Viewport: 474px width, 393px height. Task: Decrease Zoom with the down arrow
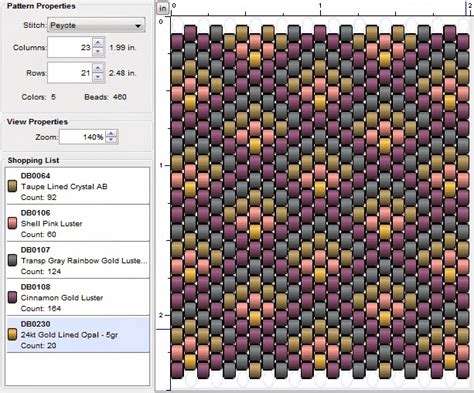point(111,140)
